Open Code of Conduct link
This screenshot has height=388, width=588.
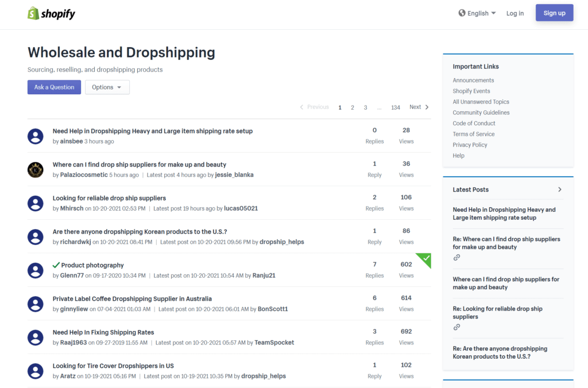[x=474, y=123]
